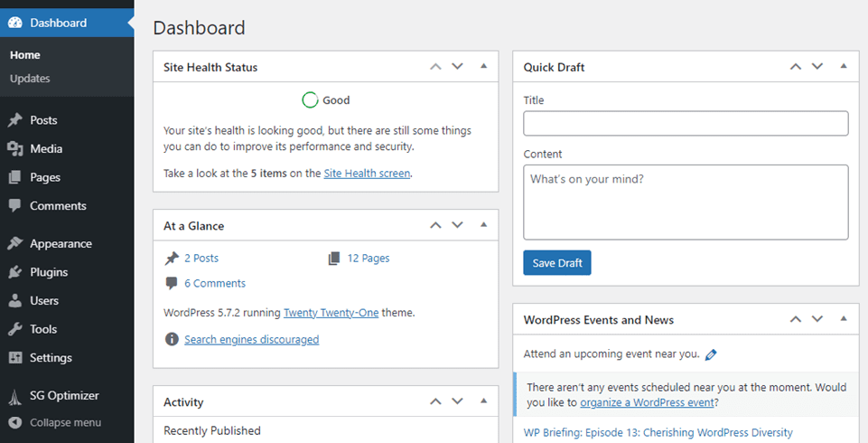Collapse WordPress Events and News panel
Screen dimensions: 868x443
coord(844,318)
